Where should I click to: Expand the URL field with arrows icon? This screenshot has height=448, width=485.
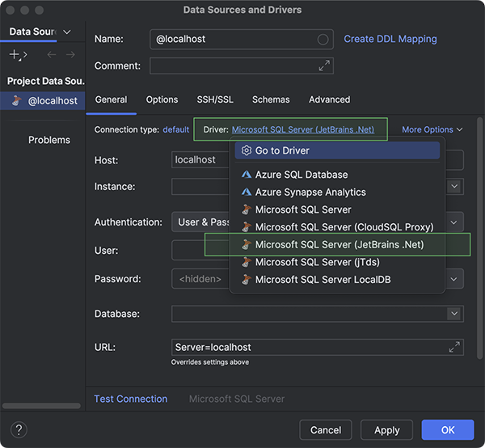click(454, 347)
